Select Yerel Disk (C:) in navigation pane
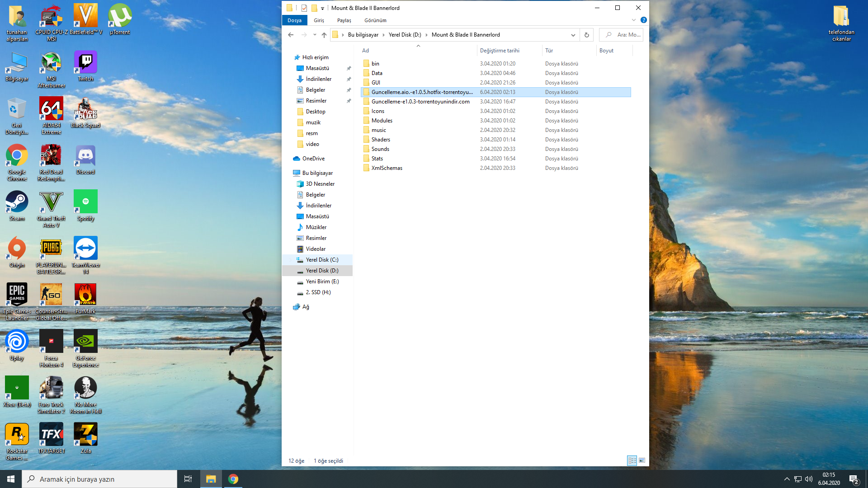The height and width of the screenshot is (488, 868). tap(317, 260)
